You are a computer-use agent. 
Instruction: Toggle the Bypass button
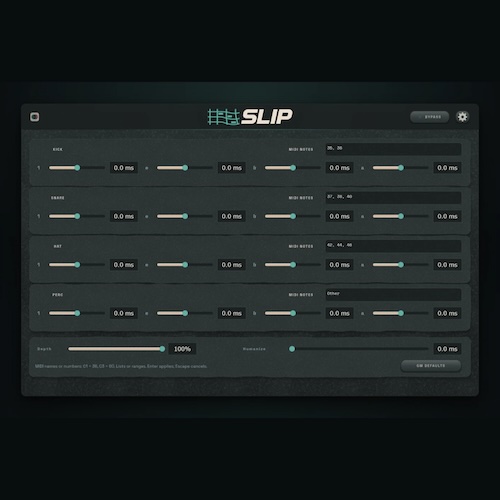[x=430, y=117]
